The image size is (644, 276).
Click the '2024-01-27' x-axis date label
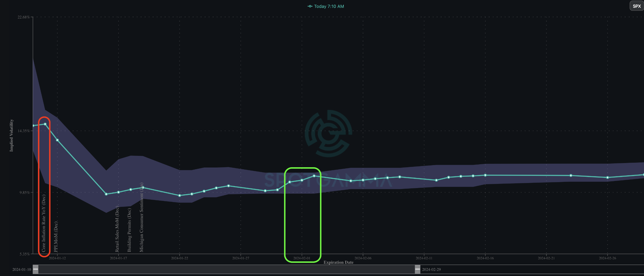pyautogui.click(x=241, y=258)
